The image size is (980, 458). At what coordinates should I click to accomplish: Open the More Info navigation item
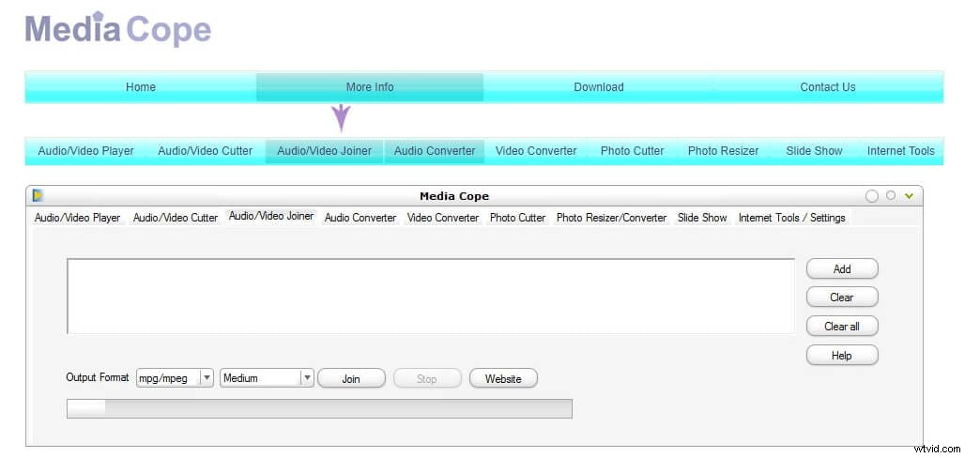370,87
